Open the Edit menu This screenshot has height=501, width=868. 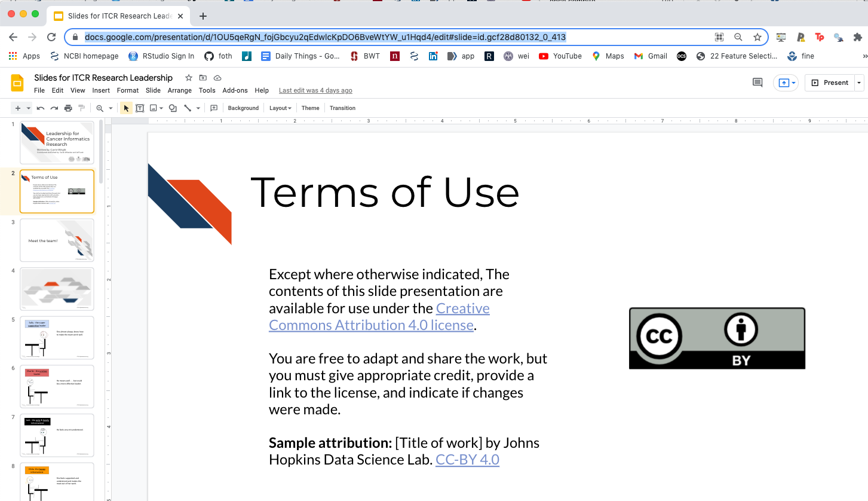pos(57,90)
